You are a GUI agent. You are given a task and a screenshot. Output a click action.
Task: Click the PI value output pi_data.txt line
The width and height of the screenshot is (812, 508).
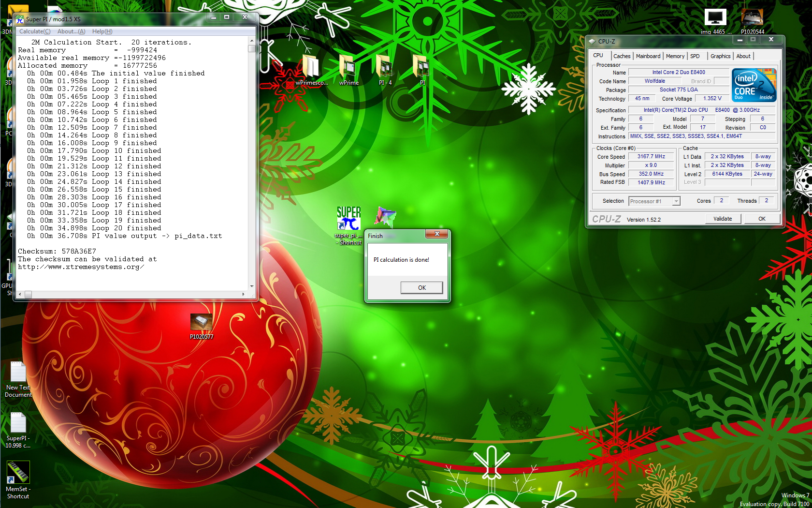tap(124, 236)
